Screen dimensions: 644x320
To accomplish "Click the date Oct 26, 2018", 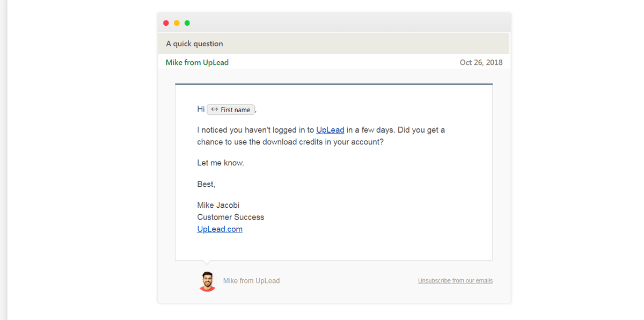I will (x=481, y=62).
